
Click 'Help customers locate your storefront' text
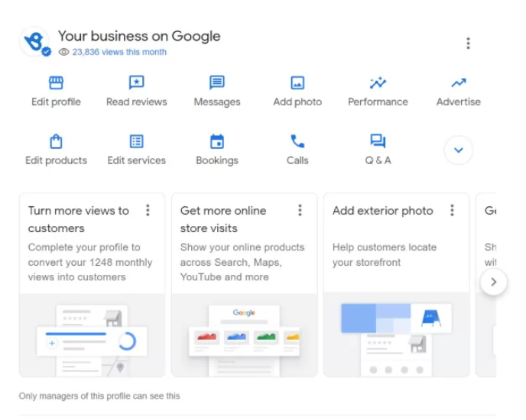pyautogui.click(x=385, y=255)
